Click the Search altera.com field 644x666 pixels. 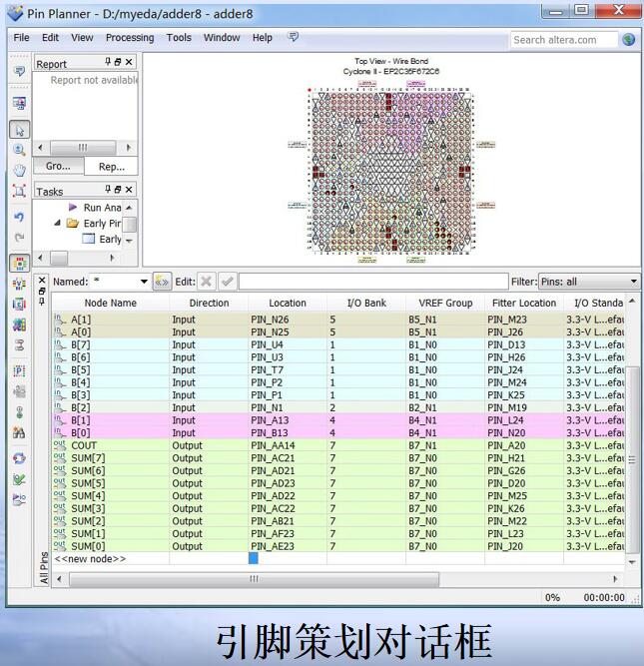point(564,40)
